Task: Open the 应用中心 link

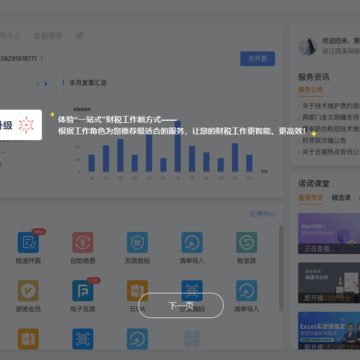Action: click(x=262, y=214)
